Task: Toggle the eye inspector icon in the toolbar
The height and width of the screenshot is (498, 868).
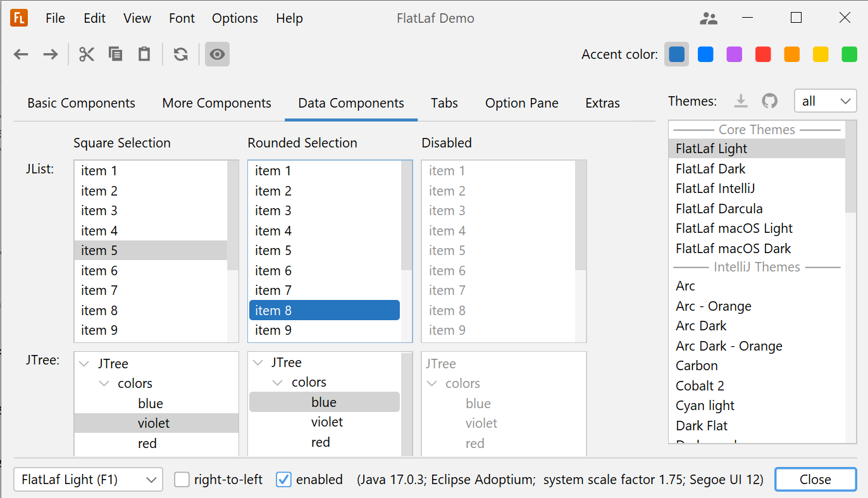Action: [217, 54]
